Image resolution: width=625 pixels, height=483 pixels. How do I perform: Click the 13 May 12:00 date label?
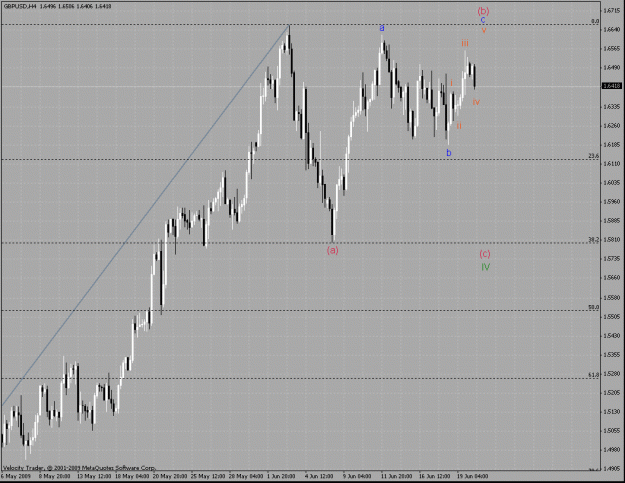(94, 476)
